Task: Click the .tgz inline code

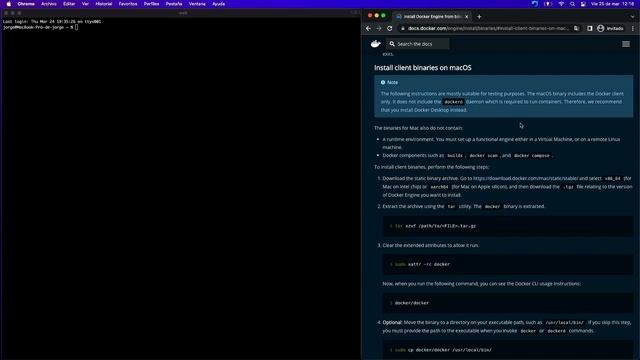Action: coord(568,187)
